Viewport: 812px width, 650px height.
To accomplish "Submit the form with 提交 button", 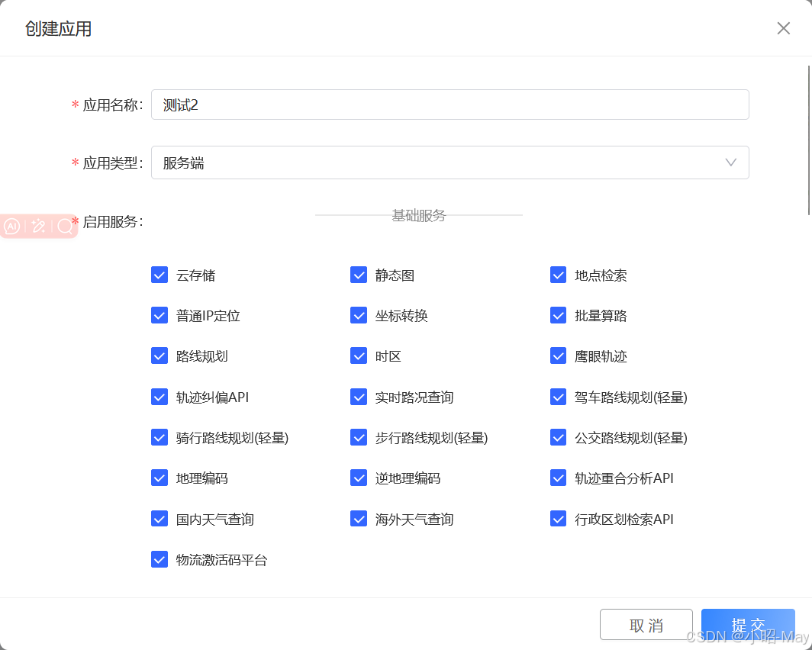I will point(748,625).
